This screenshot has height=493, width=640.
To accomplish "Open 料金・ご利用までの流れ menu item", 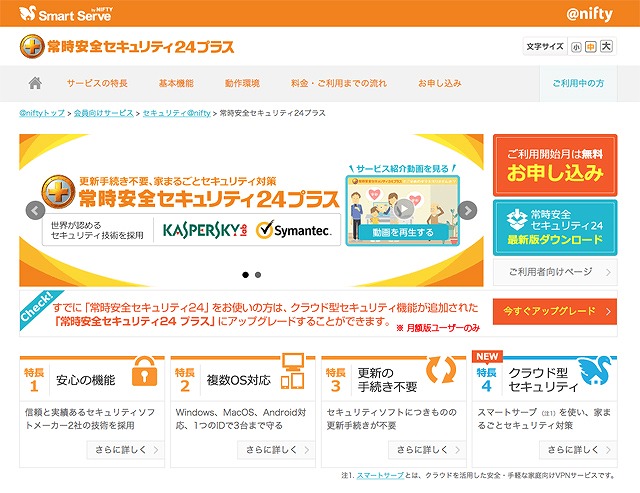I will pos(339,83).
